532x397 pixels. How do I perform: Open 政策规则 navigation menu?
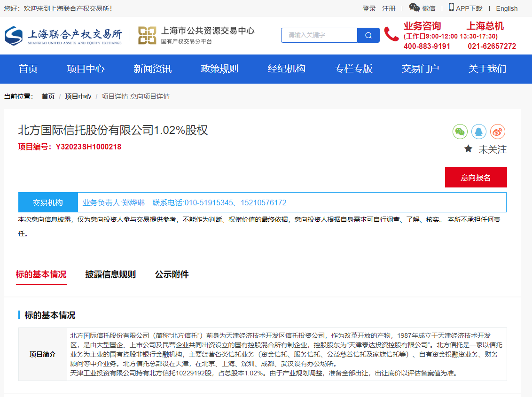219,69
